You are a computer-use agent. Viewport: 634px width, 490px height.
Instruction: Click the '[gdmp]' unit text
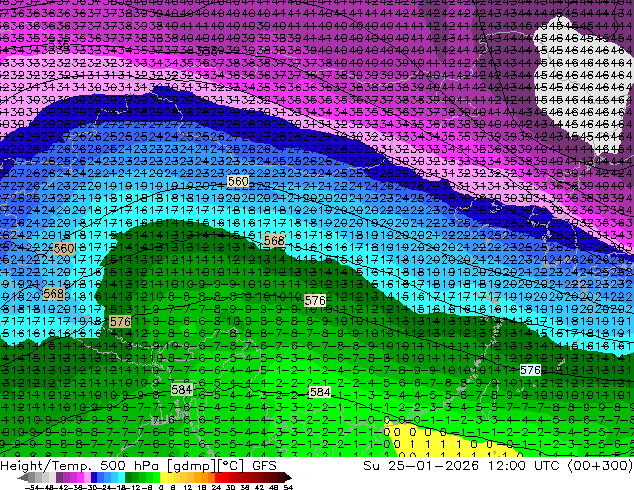[192, 466]
